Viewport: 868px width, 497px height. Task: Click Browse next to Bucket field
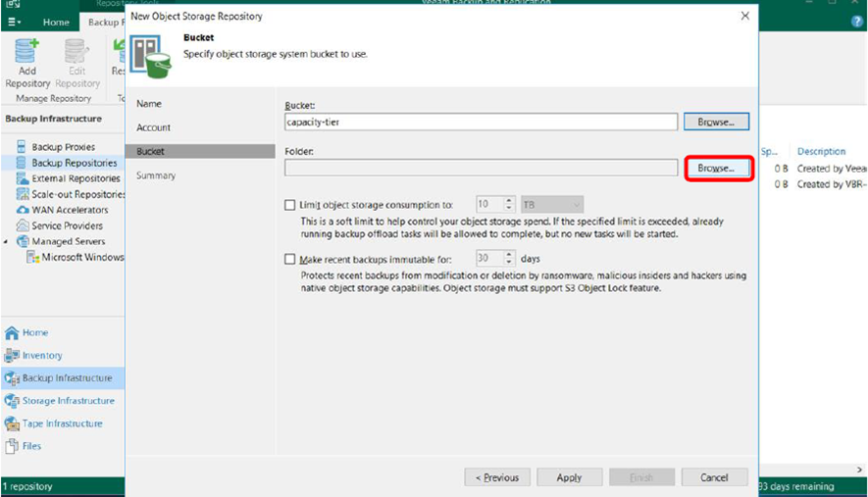[716, 122]
